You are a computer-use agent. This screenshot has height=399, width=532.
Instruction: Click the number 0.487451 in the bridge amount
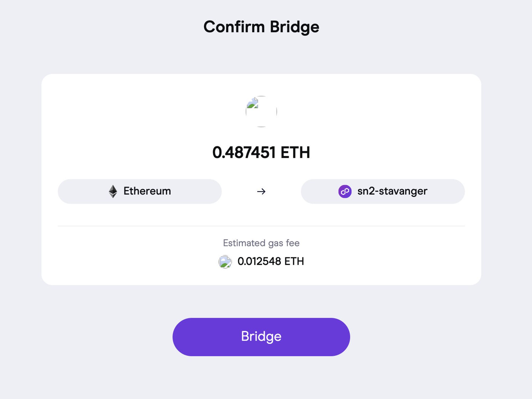tap(244, 153)
